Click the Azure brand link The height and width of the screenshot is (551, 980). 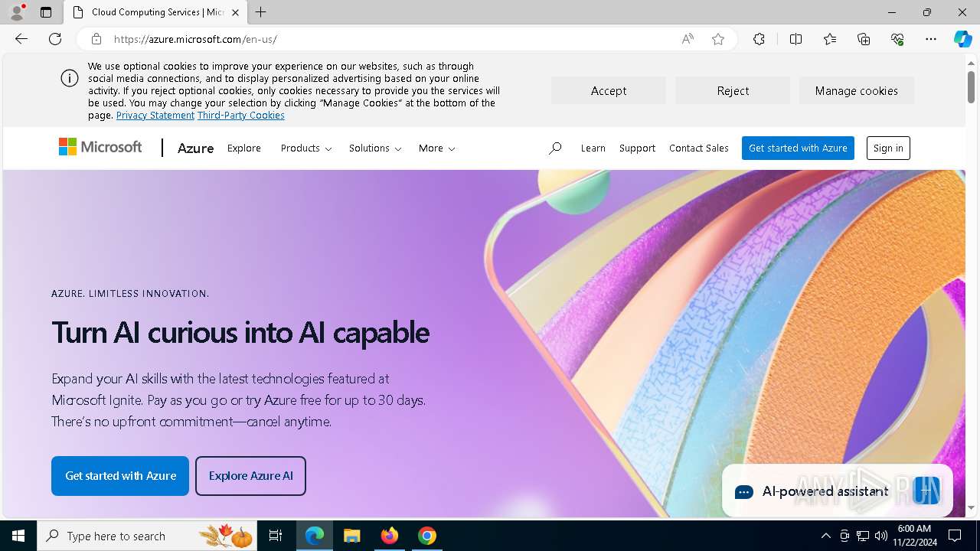pyautogui.click(x=195, y=148)
